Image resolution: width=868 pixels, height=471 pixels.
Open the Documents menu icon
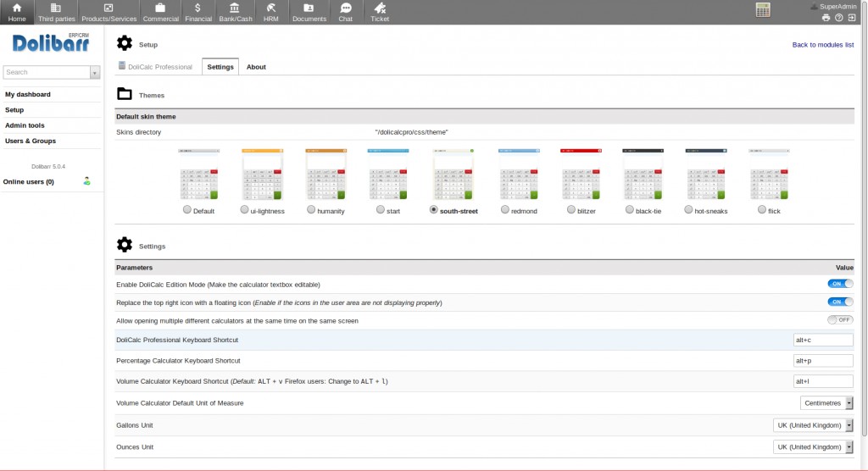click(309, 8)
